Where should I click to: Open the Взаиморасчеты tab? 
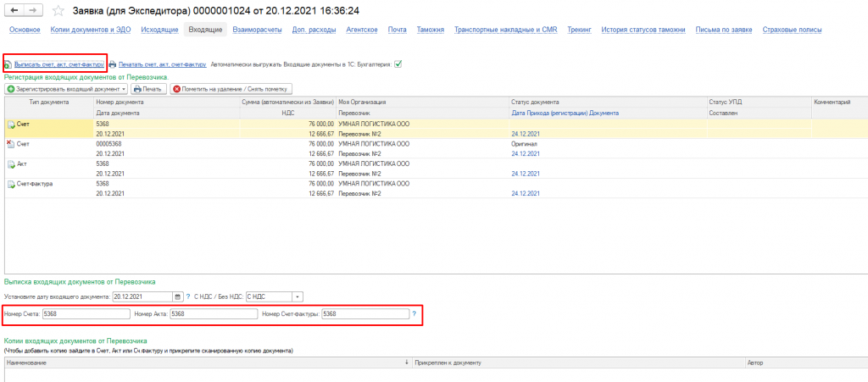coord(258,30)
